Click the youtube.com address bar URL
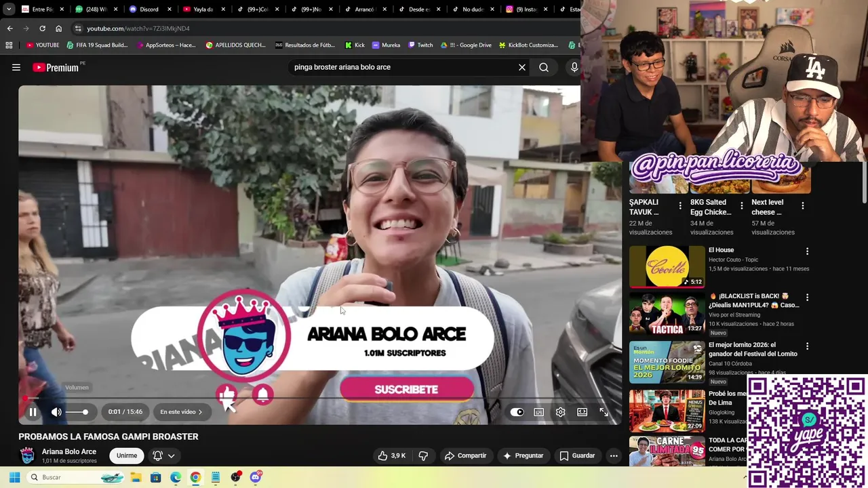 pos(138,28)
